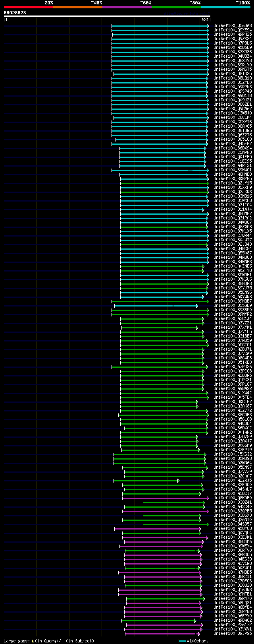Open hit UniRef100_B1X442
This screenshot has width=254, height=644.
(233, 393)
